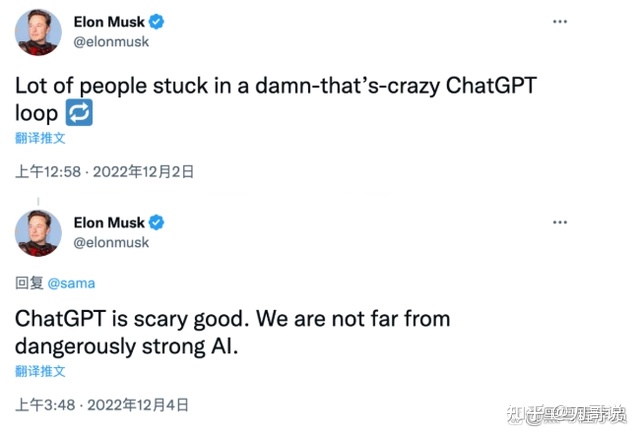Click the 知乎 watermark
The height and width of the screenshot is (439, 640).
[566, 415]
